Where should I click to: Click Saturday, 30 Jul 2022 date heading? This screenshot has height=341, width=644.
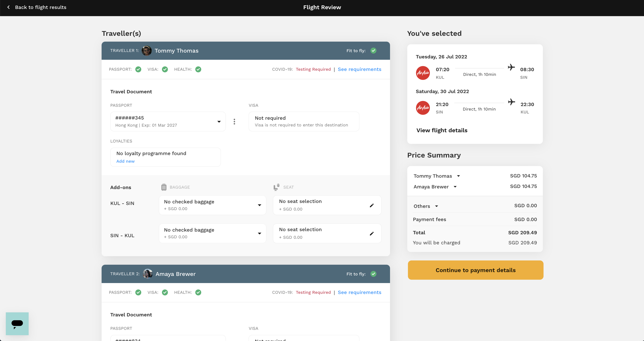tap(442, 92)
